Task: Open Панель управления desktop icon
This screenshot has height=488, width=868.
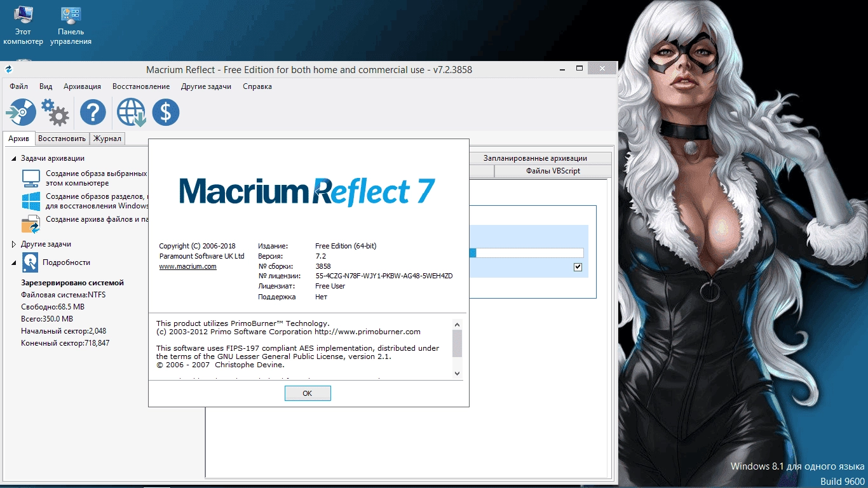Action: (x=71, y=25)
